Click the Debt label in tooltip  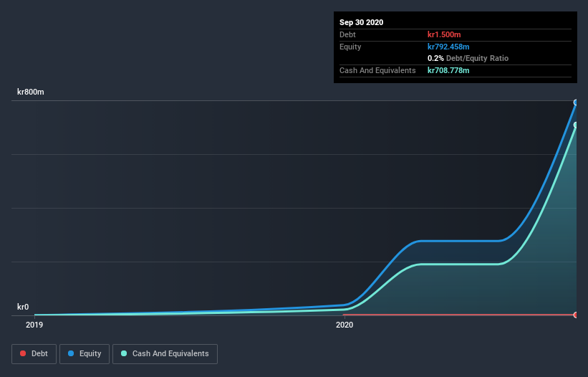coord(347,34)
